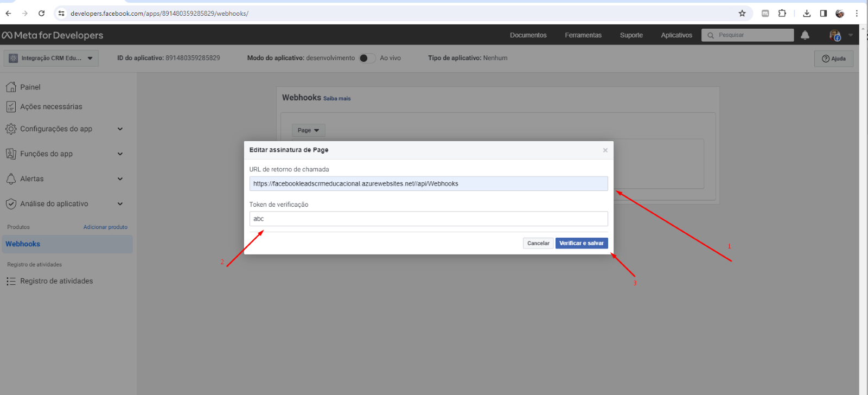Click the extension icon left of puzzle icon

click(765, 13)
